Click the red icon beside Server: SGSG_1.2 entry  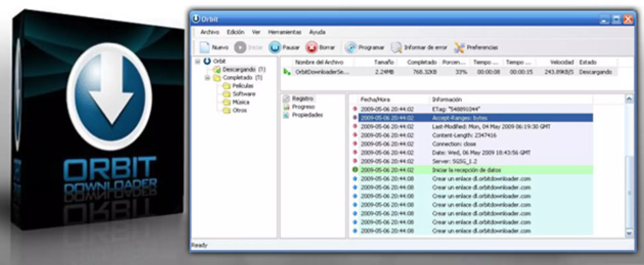pyautogui.click(x=355, y=161)
